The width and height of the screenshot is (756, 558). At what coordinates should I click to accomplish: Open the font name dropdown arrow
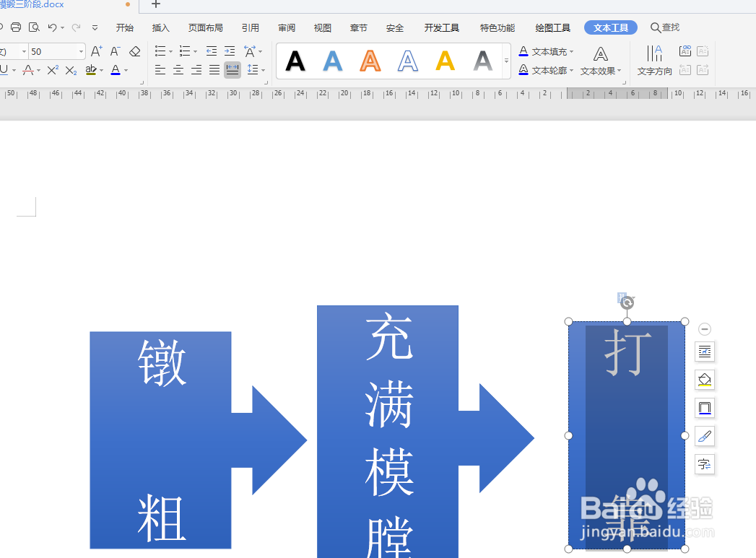[x=24, y=51]
